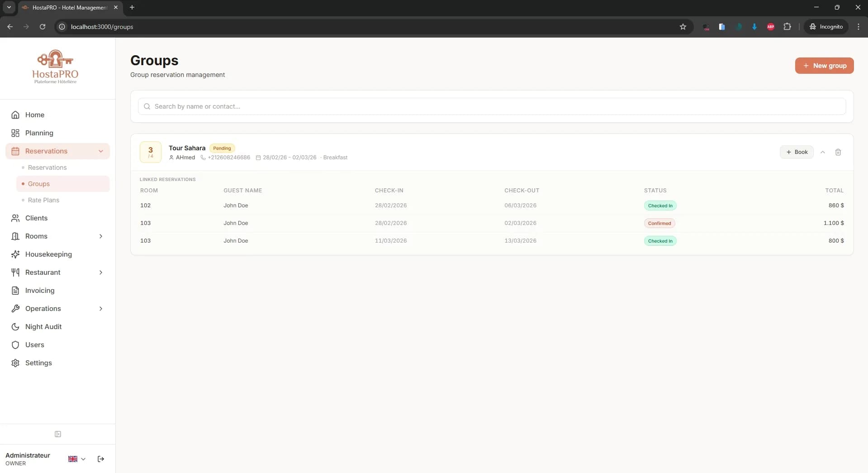Collapse the Reservations sidebar section
Image resolution: width=868 pixels, height=473 pixels.
101,151
